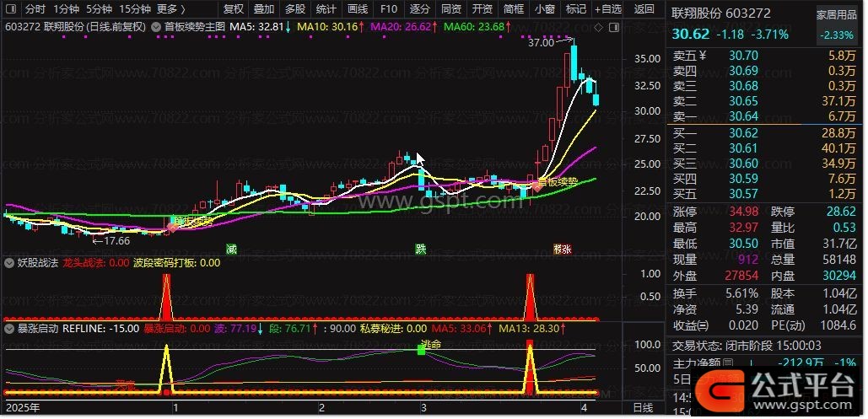Click the 复权 toolbar button

[x=233, y=9]
